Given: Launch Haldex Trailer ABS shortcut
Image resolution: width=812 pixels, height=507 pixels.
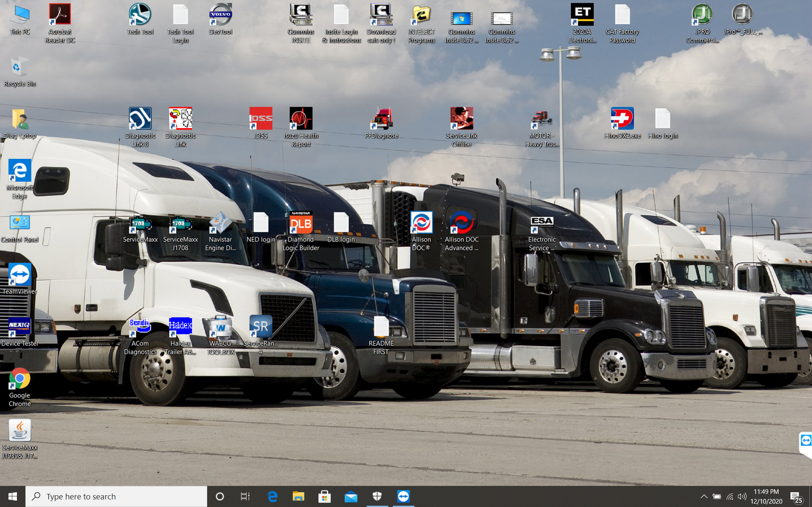Looking at the screenshot, I should coord(180,335).
